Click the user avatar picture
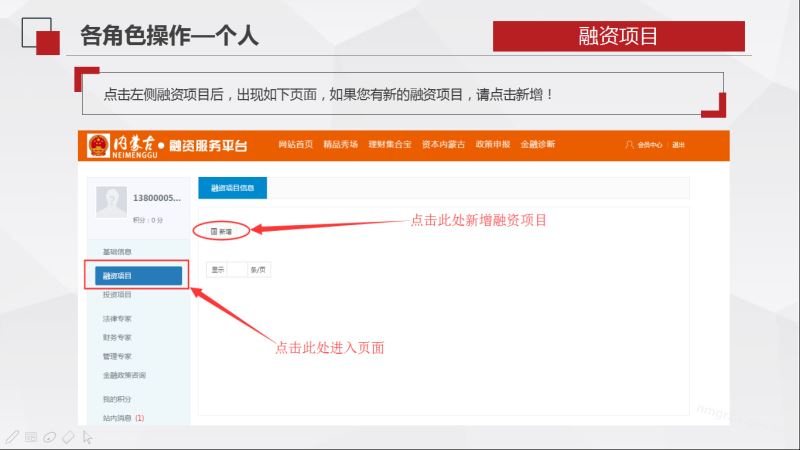This screenshot has width=800, height=450. tap(109, 202)
